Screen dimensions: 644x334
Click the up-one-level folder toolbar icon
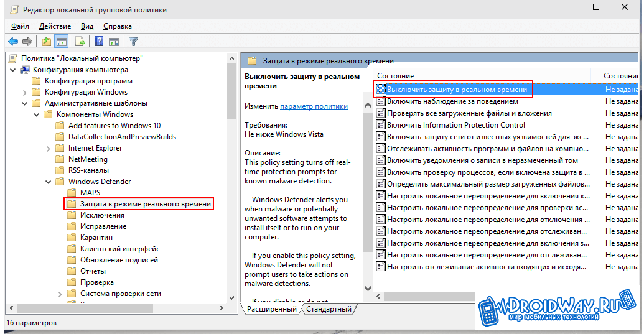pyautogui.click(x=47, y=41)
